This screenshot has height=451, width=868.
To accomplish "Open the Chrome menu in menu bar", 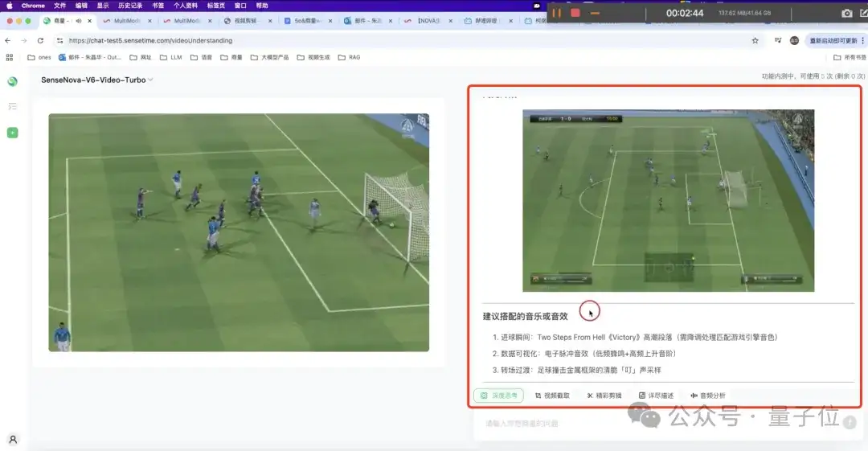I will click(33, 6).
